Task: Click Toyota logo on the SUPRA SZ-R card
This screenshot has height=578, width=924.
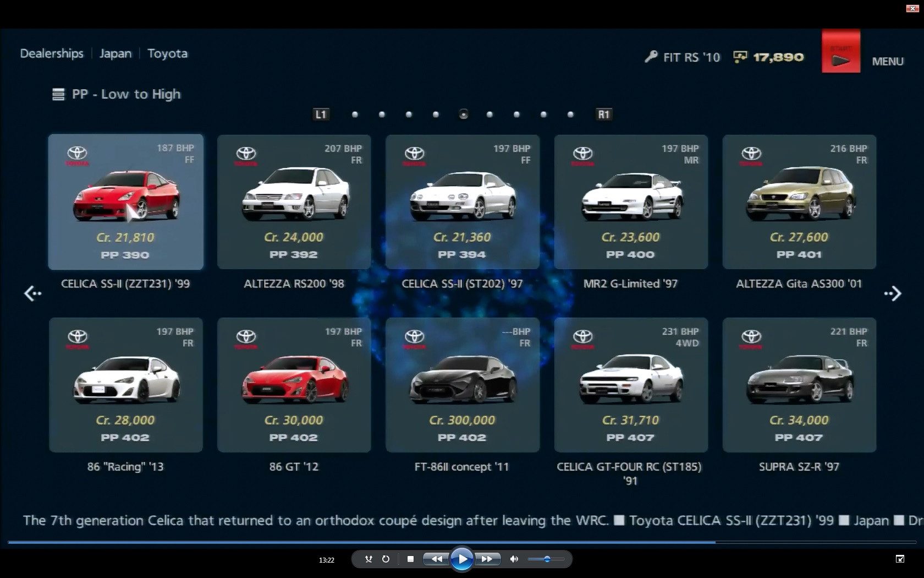Action: coord(751,339)
